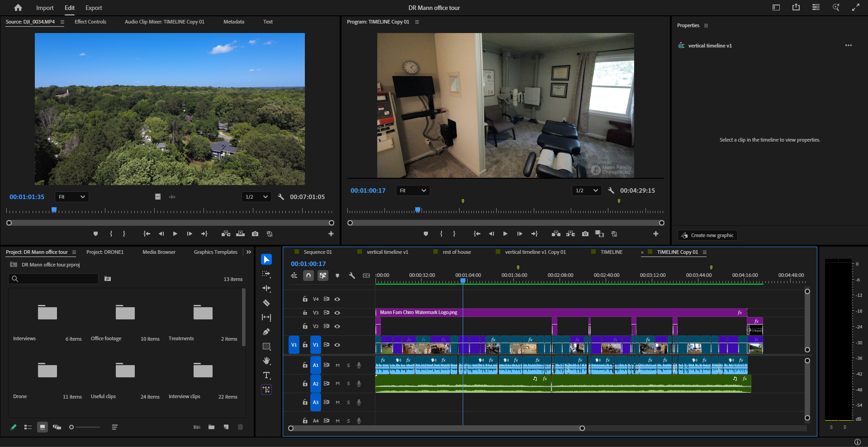Open the Media Browser tab
The width and height of the screenshot is (868, 447).
[x=159, y=252]
